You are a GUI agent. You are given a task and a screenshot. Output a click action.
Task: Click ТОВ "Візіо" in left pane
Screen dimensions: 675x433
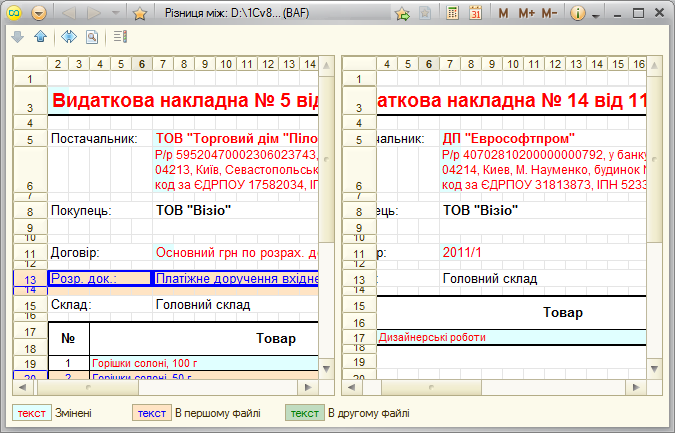click(x=193, y=210)
